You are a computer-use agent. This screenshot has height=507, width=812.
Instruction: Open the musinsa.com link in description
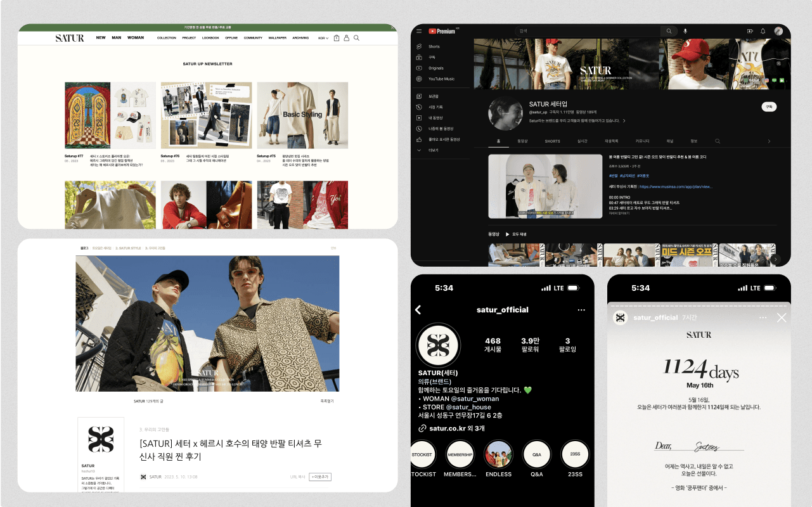[676, 187]
